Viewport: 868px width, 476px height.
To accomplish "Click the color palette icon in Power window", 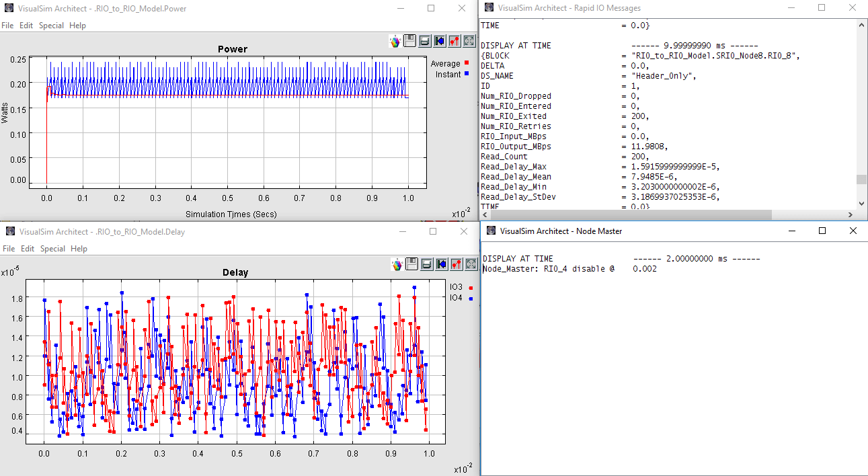I will [x=395, y=41].
